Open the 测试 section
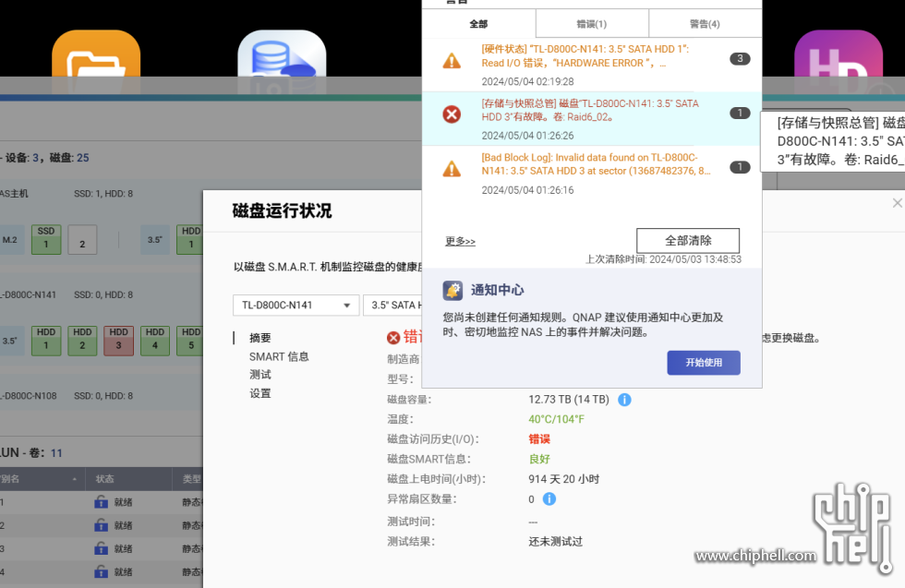This screenshot has width=905, height=588. click(x=260, y=375)
